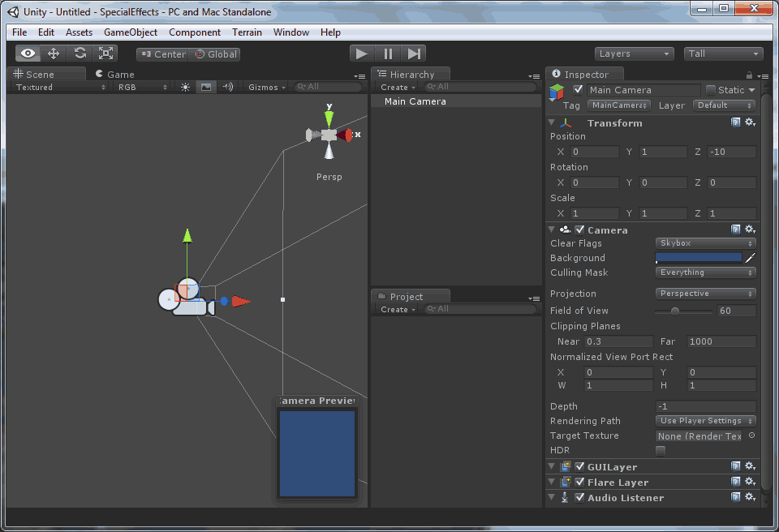The height and width of the screenshot is (532, 779).
Task: Open the Default Layer dropdown
Action: tap(725, 105)
